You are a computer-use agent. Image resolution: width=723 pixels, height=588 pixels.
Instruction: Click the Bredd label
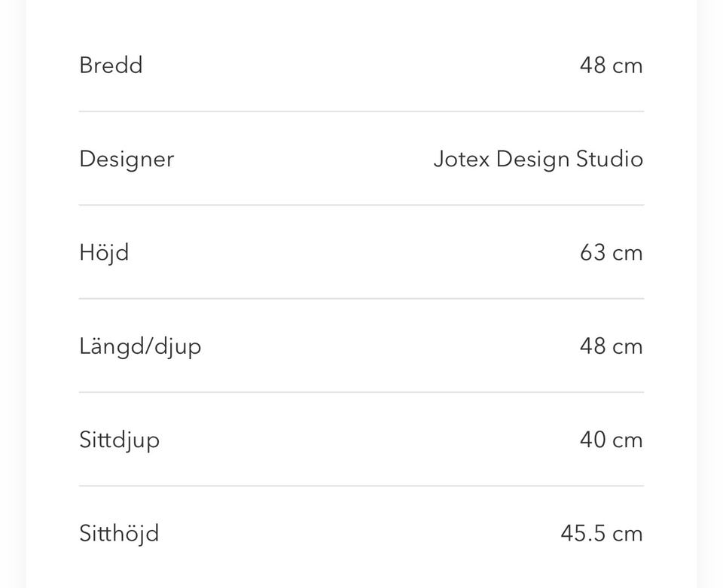tap(111, 66)
